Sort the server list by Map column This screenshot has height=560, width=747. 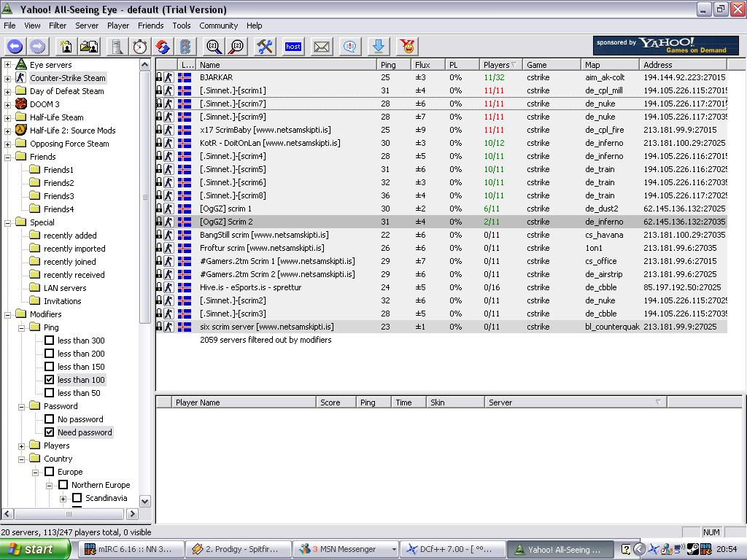pos(610,65)
